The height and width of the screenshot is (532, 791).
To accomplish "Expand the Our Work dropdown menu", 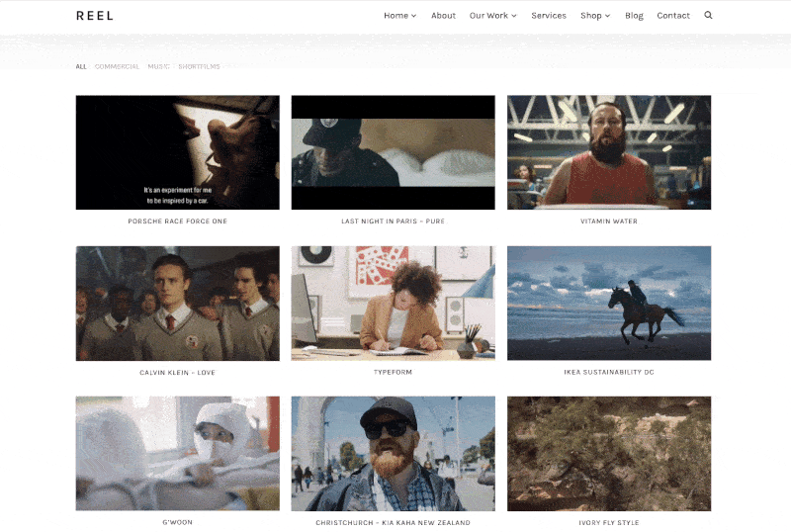I will click(x=492, y=16).
